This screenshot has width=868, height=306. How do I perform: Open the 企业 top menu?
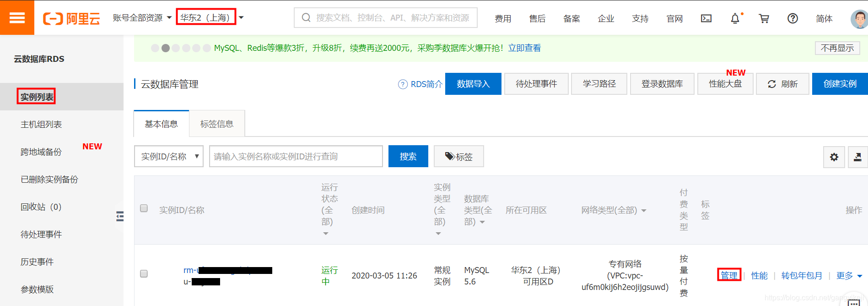point(606,19)
